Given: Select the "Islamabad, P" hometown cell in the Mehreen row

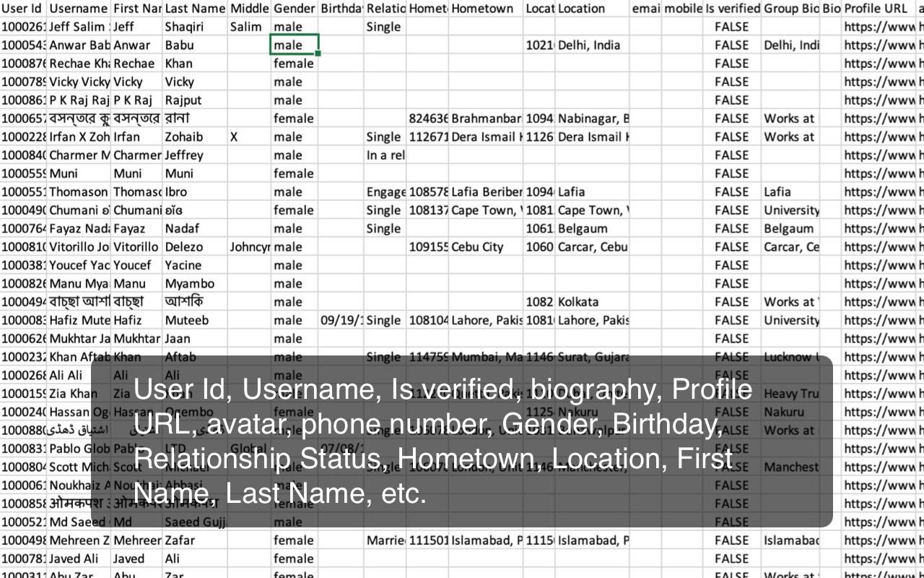Looking at the screenshot, I should 486,540.
